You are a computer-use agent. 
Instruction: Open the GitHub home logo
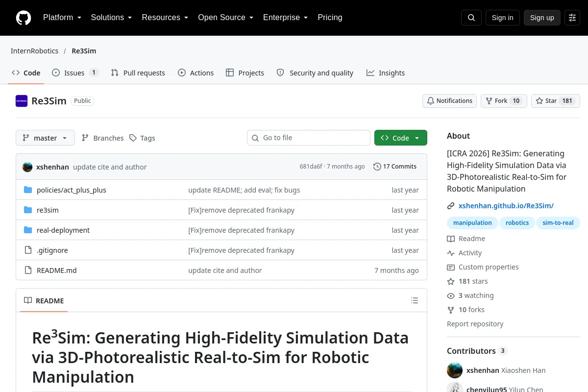click(x=24, y=18)
